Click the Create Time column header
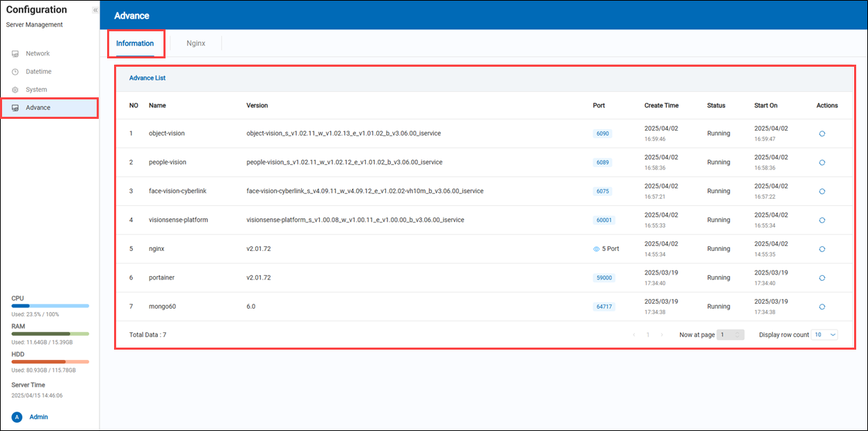 (x=661, y=106)
